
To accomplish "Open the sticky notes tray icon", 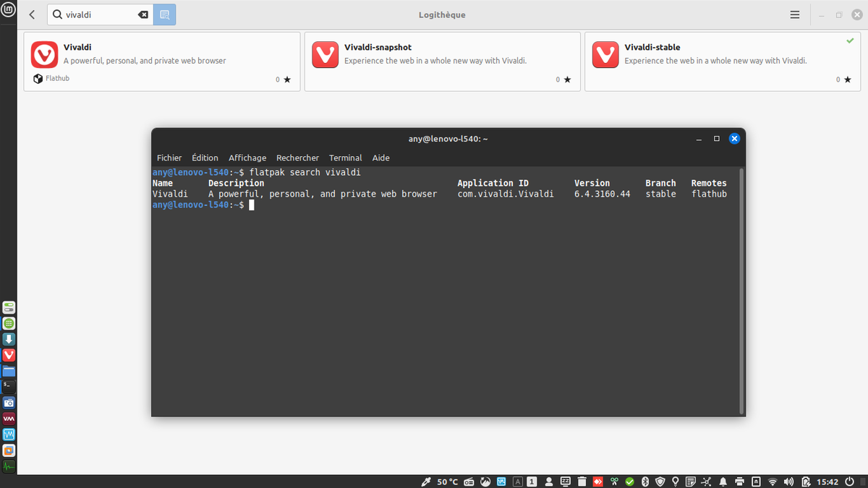I will pyautogui.click(x=691, y=481).
